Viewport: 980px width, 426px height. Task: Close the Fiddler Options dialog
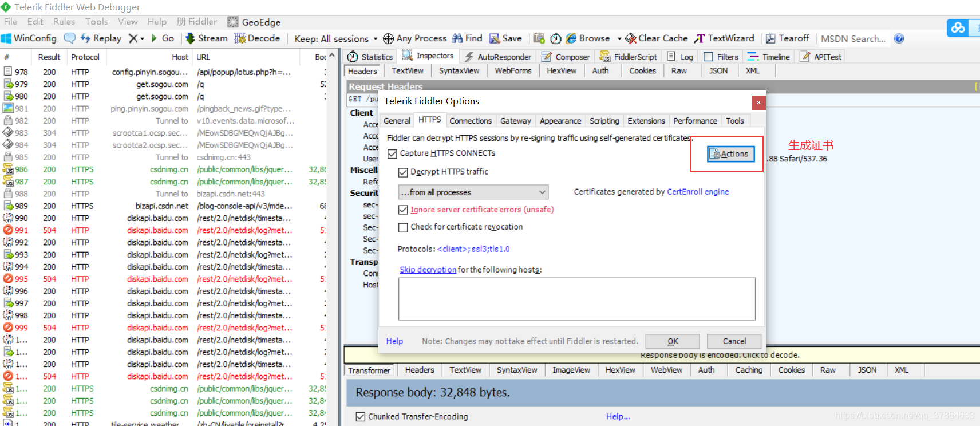758,102
